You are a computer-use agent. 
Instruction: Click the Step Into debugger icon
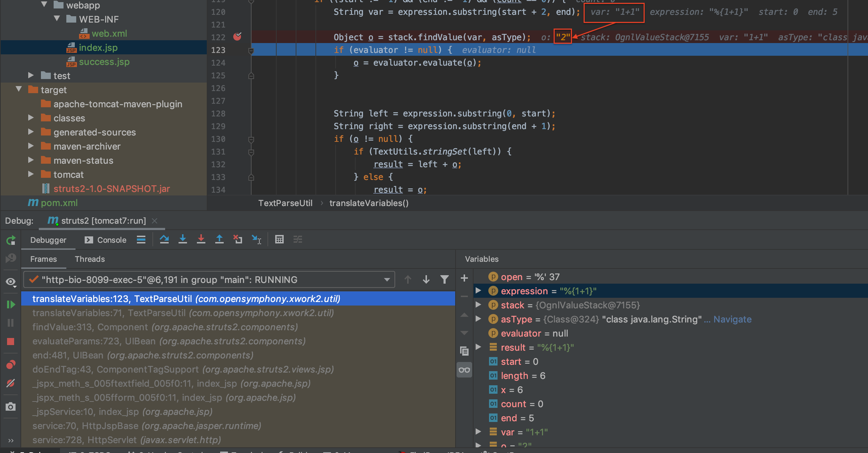(x=182, y=240)
